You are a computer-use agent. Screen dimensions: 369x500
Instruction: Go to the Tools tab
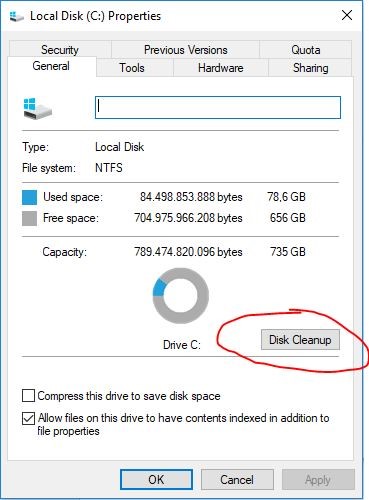tap(132, 68)
